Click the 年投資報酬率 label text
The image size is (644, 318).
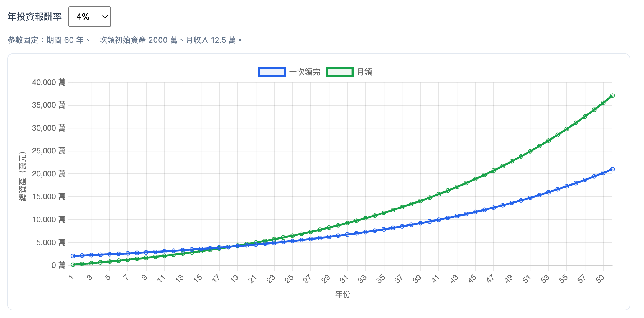coord(34,17)
